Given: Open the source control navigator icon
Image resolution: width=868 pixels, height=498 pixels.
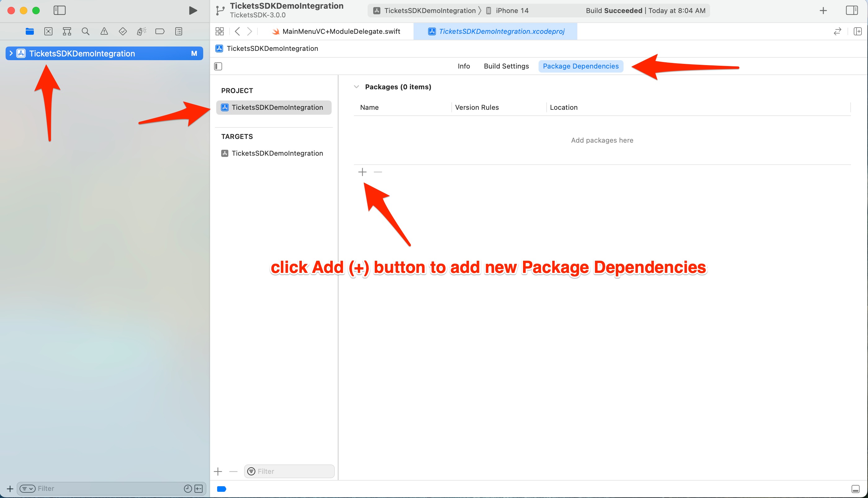Looking at the screenshot, I should click(x=48, y=31).
